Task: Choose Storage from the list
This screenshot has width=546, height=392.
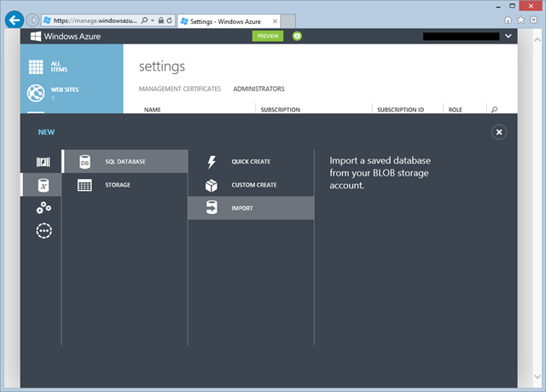Action: click(x=118, y=185)
